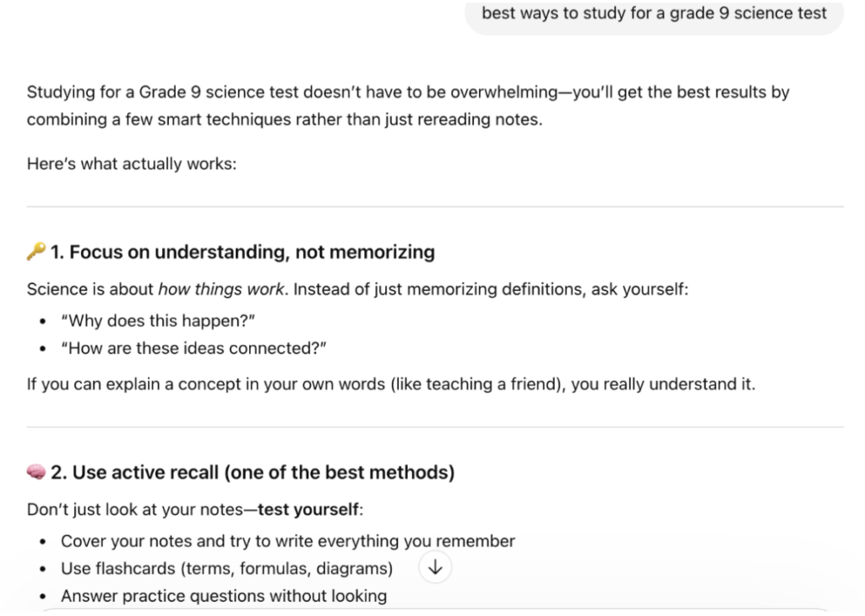Screen dimensions: 865x616
Task: Click the bullet "Use flashcards (terms, formulas, diagrams)"
Action: 226,569
